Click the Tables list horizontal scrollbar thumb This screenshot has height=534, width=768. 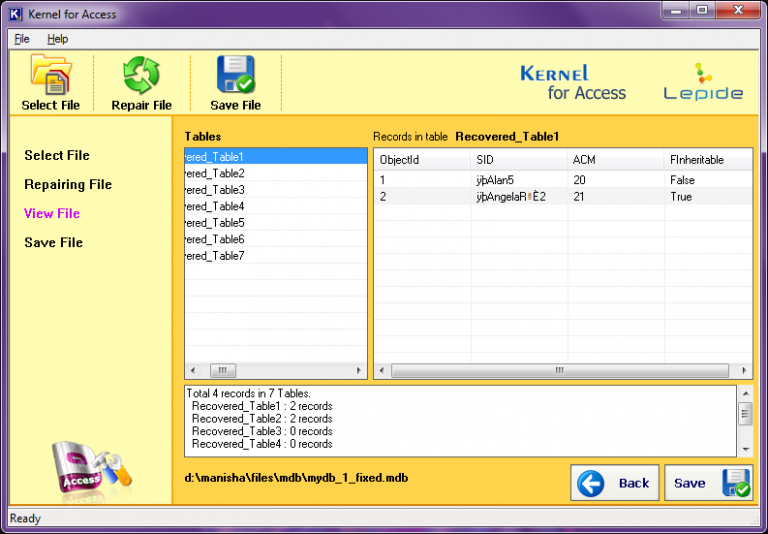tap(223, 370)
